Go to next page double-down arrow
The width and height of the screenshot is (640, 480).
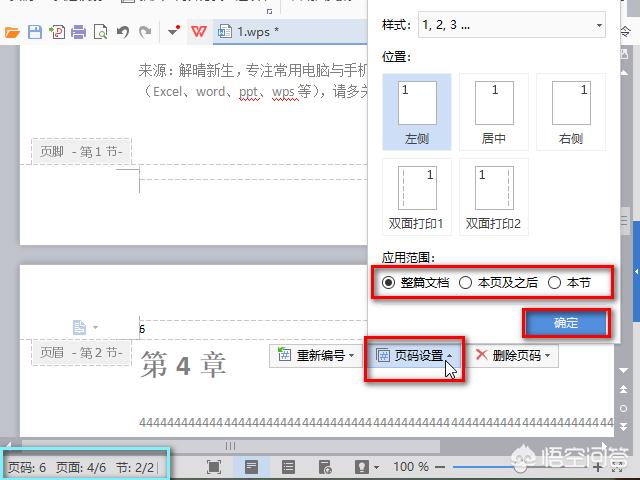click(x=624, y=427)
